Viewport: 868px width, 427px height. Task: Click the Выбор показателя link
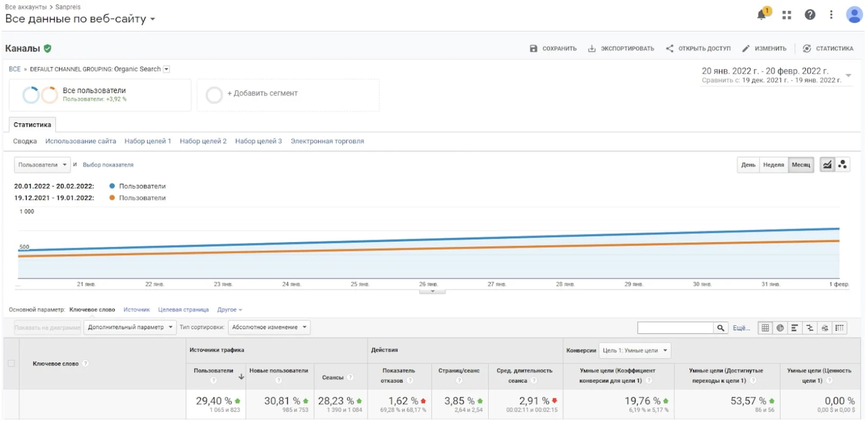pyautogui.click(x=108, y=165)
